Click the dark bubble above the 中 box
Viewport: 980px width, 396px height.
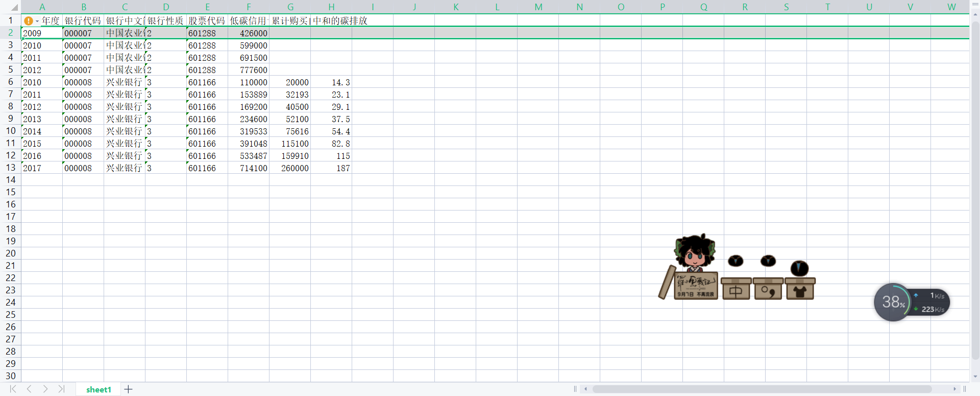point(736,261)
